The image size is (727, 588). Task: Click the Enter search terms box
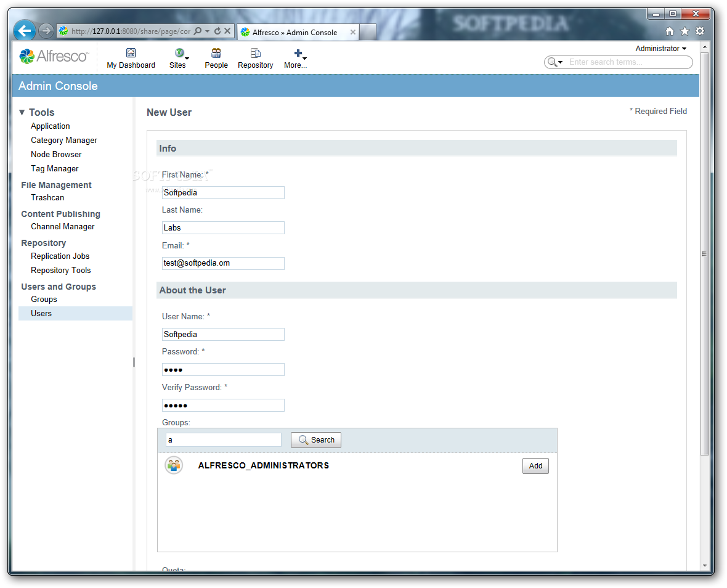coord(628,62)
